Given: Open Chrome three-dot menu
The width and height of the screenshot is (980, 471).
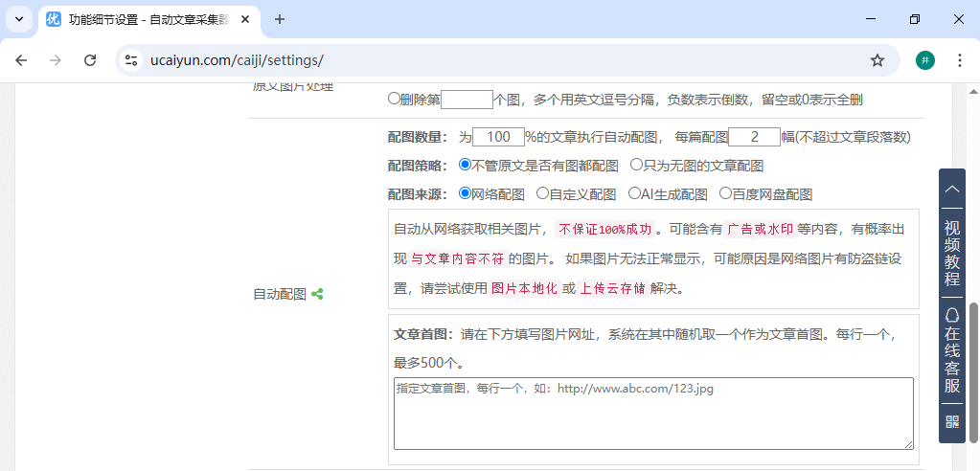Looking at the screenshot, I should 959,60.
